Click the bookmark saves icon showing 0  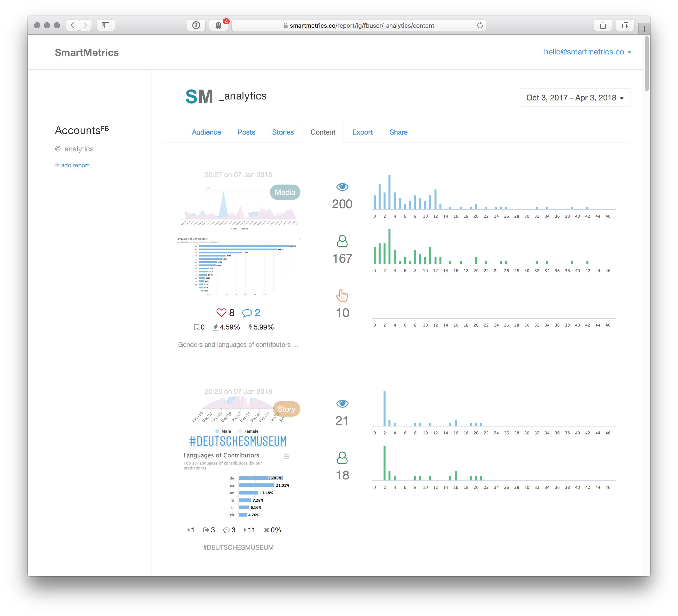(197, 327)
